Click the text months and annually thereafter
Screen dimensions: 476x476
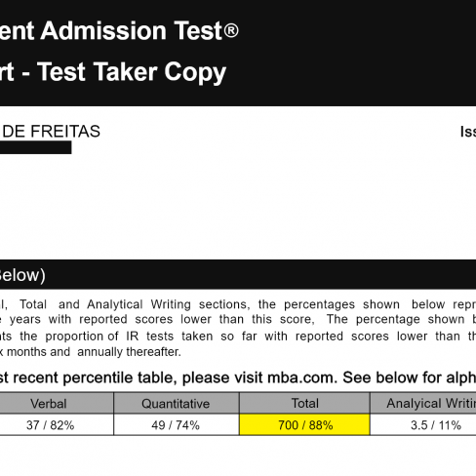click(x=94, y=352)
